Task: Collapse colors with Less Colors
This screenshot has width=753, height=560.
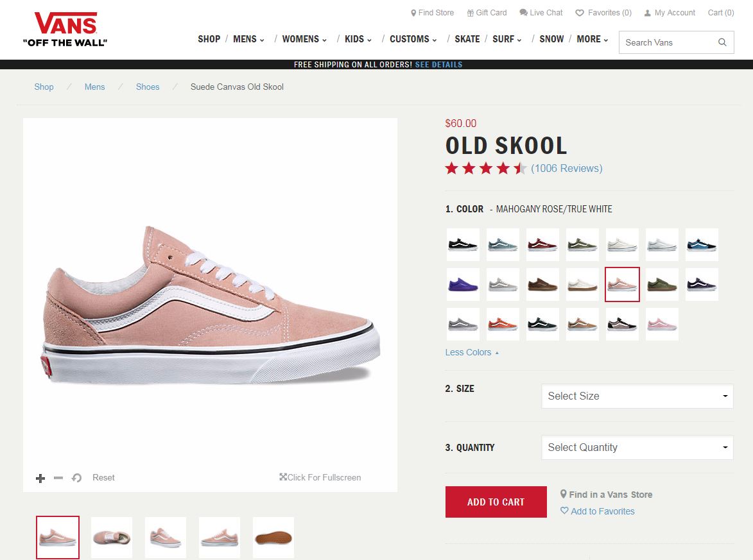Action: [472, 352]
